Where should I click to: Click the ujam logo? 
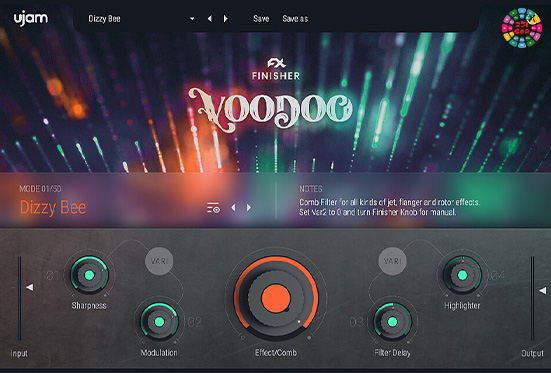coord(31,19)
